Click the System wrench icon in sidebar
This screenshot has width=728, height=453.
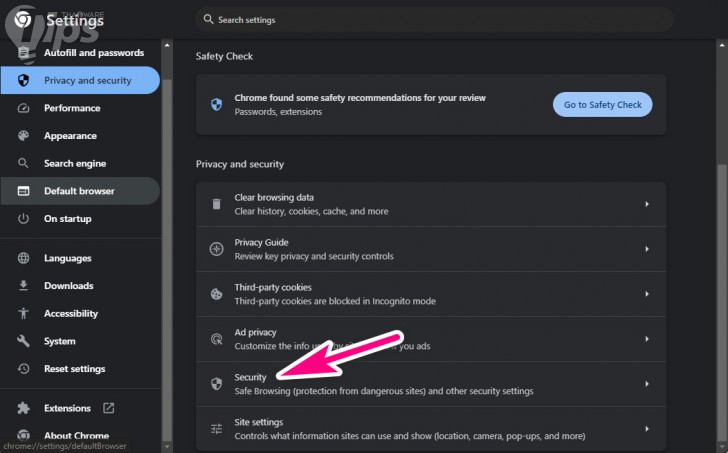click(23, 341)
